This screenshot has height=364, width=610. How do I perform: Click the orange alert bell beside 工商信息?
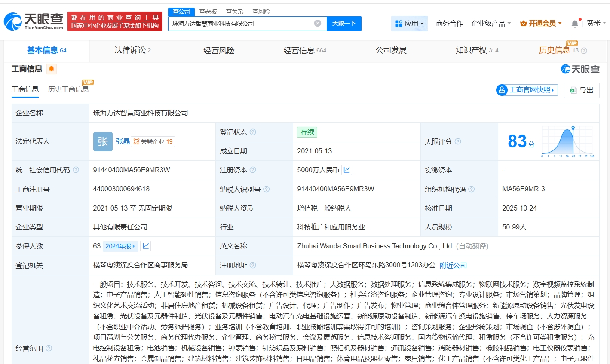52,69
